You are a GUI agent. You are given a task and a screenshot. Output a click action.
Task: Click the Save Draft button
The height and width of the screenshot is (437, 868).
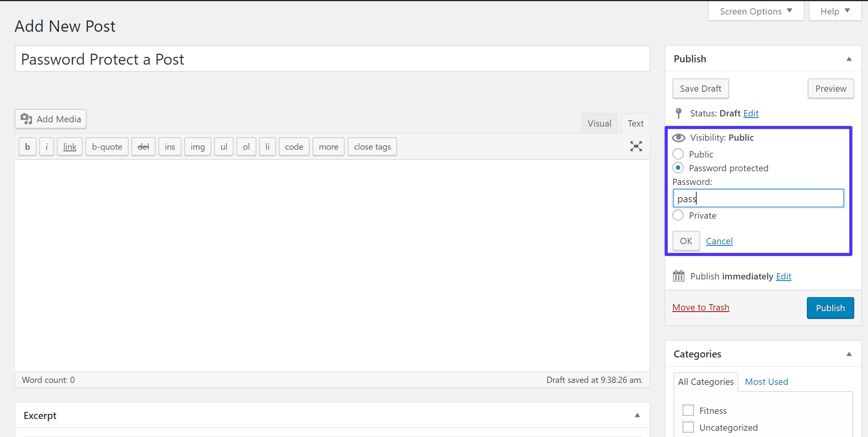(x=700, y=88)
